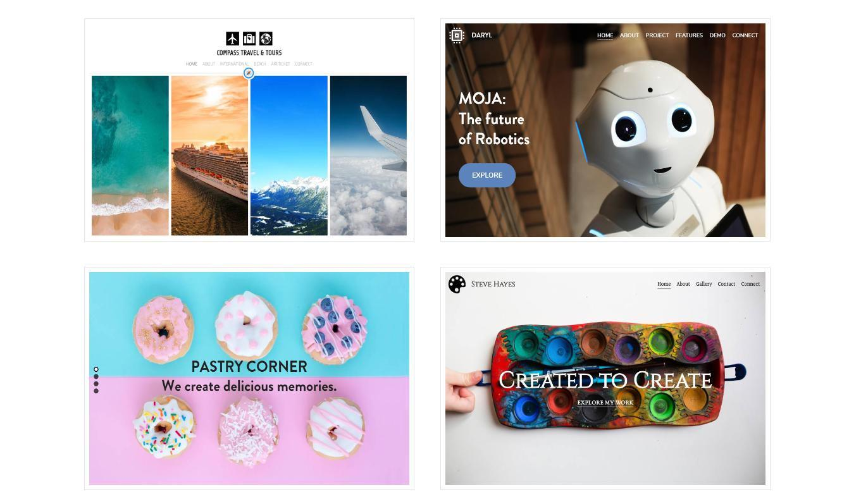The height and width of the screenshot is (504, 861).
Task: Click the blue EXPLORE button
Action: [487, 175]
